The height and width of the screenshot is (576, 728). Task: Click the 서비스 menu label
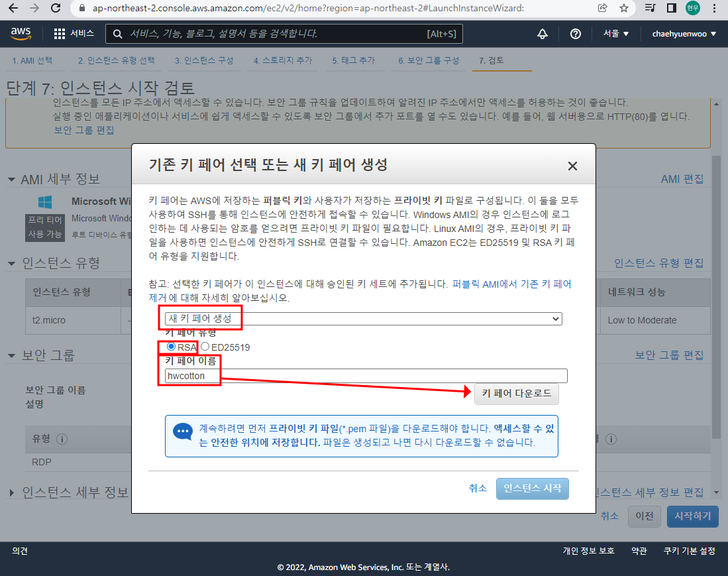(82, 33)
